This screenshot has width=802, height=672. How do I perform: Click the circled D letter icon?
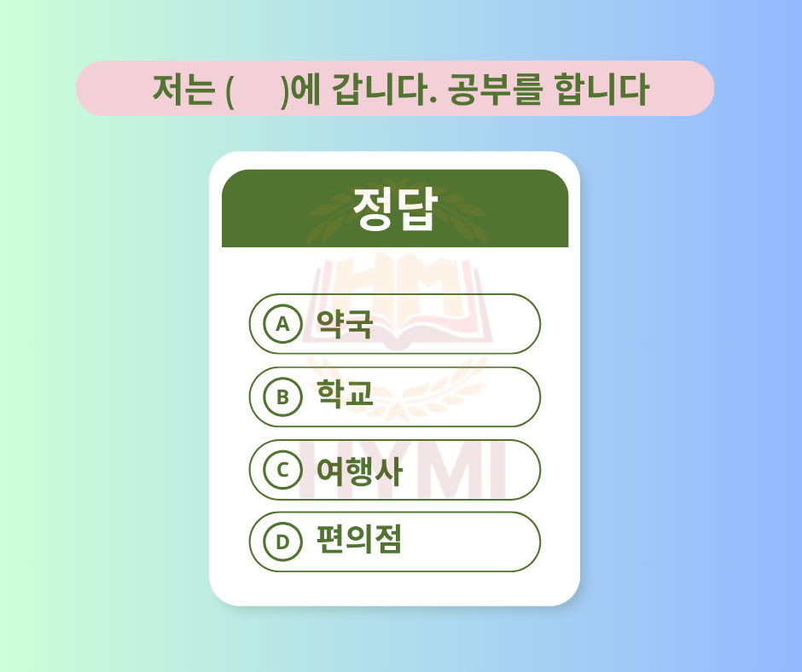[x=283, y=542]
